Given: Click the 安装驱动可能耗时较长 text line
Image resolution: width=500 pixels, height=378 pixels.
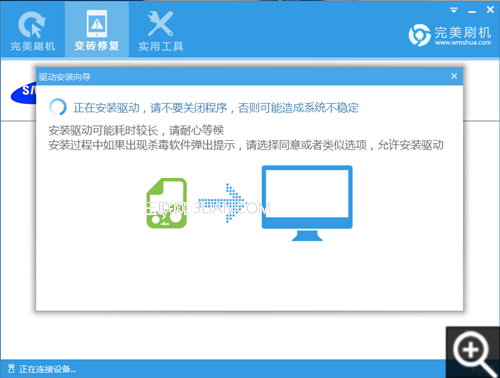Looking at the screenshot, I should (x=136, y=130).
